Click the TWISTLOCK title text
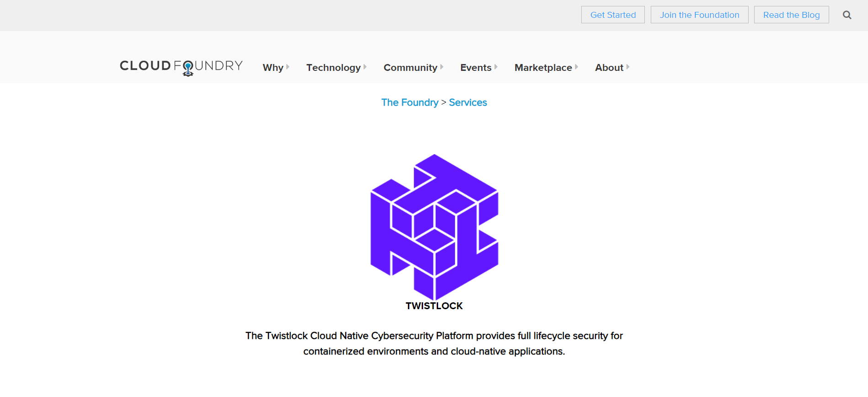 tap(434, 306)
